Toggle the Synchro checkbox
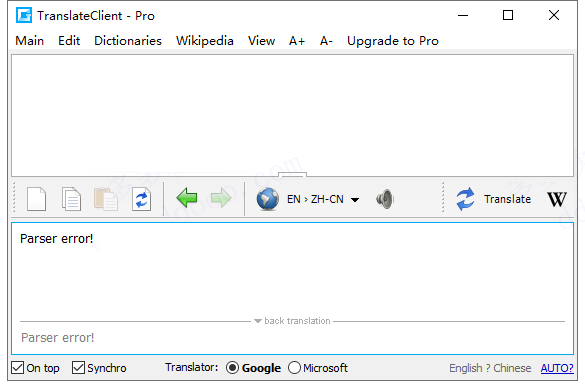This screenshot has height=388, width=585. coord(78,367)
